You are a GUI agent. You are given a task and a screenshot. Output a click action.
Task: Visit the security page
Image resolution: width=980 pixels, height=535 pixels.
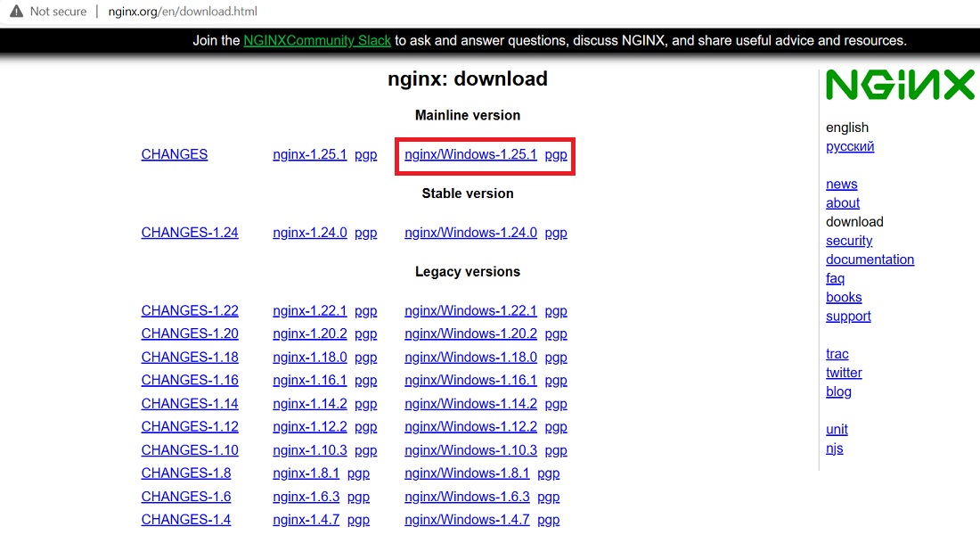(x=849, y=241)
